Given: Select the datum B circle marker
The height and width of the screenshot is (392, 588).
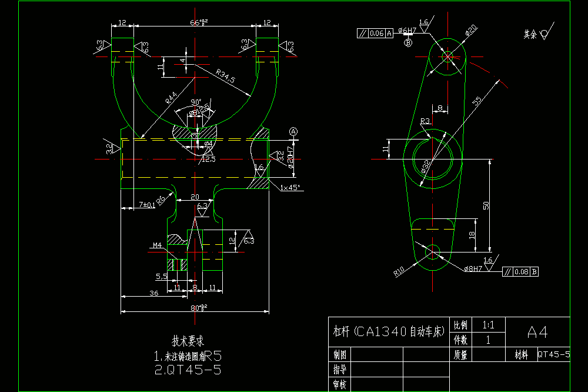Looking at the screenshot, I should (408, 43).
